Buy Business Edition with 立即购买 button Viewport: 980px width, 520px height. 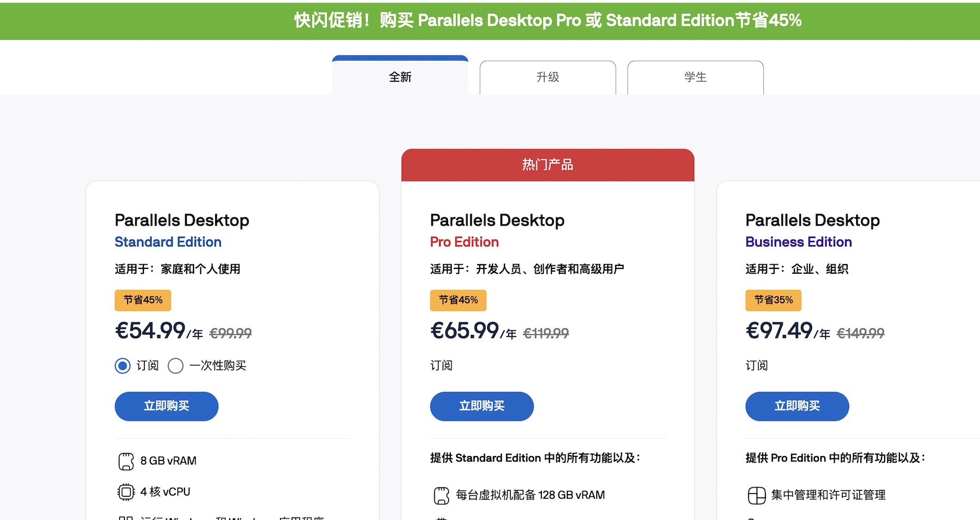click(x=797, y=406)
